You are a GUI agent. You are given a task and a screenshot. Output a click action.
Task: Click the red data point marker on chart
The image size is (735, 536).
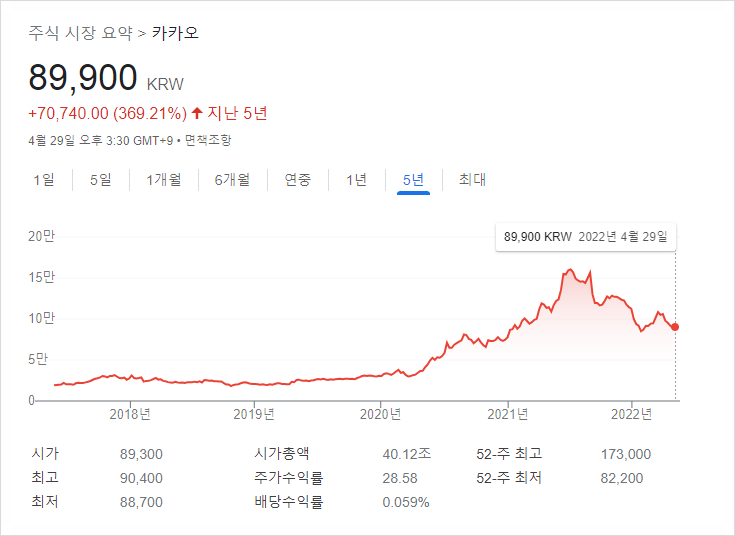[x=675, y=327]
